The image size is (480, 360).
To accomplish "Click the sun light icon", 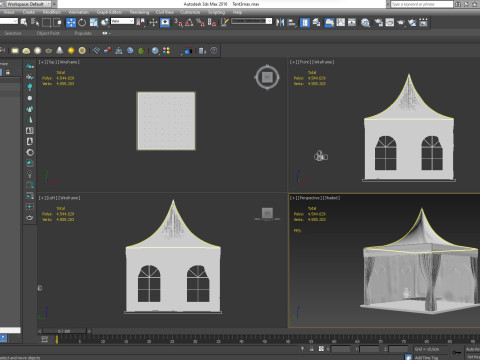I will point(71,51).
